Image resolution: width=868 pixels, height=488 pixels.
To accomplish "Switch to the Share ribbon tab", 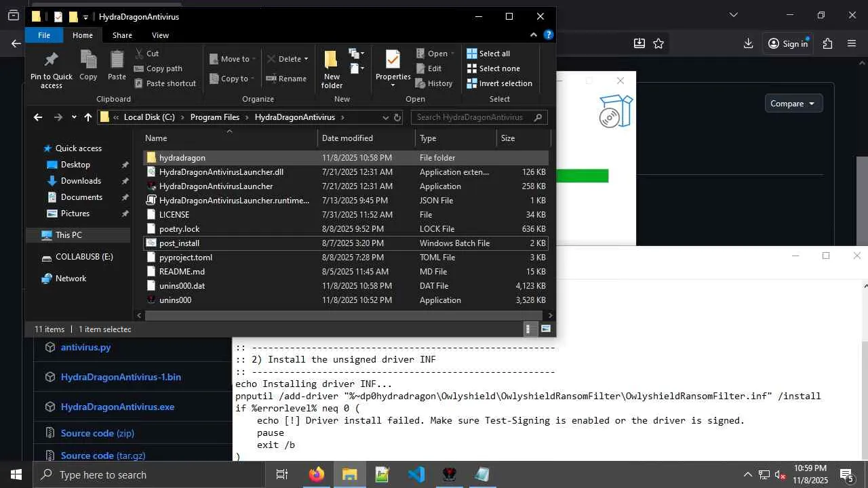I will point(122,35).
